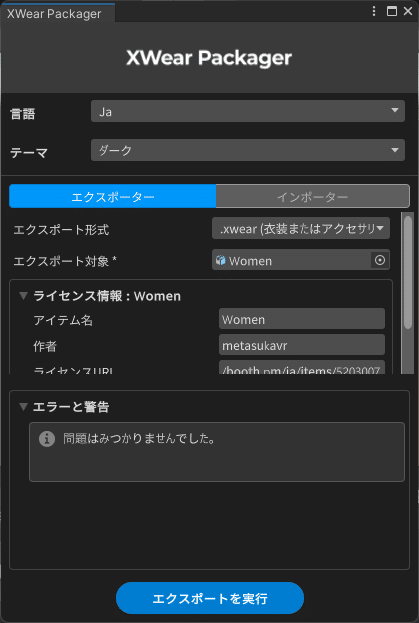Click the エクスポートを実行 button
The width and height of the screenshot is (419, 623).
coord(210,598)
